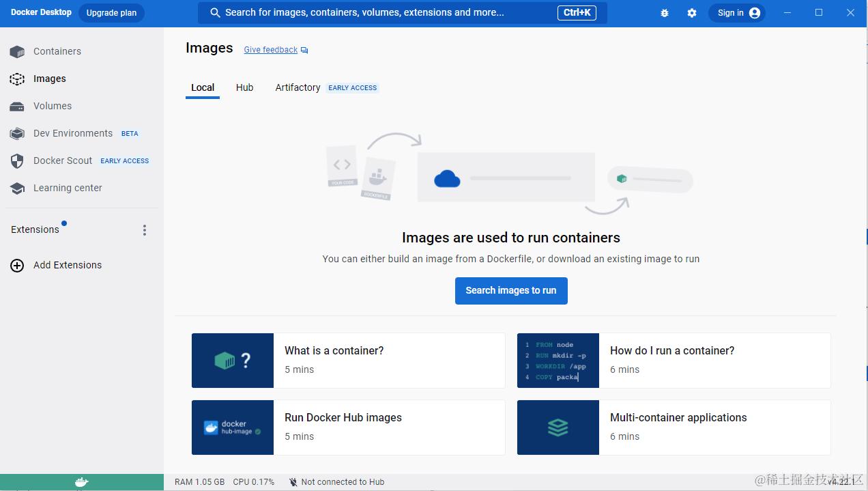Click the magnifier icon in search bar
This screenshot has width=868, height=491.
pos(215,13)
